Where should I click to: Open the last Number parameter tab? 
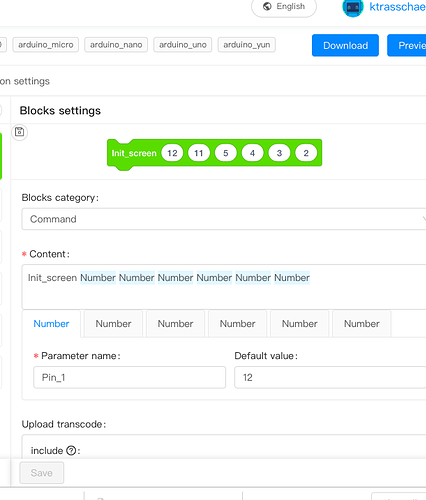[362, 324]
